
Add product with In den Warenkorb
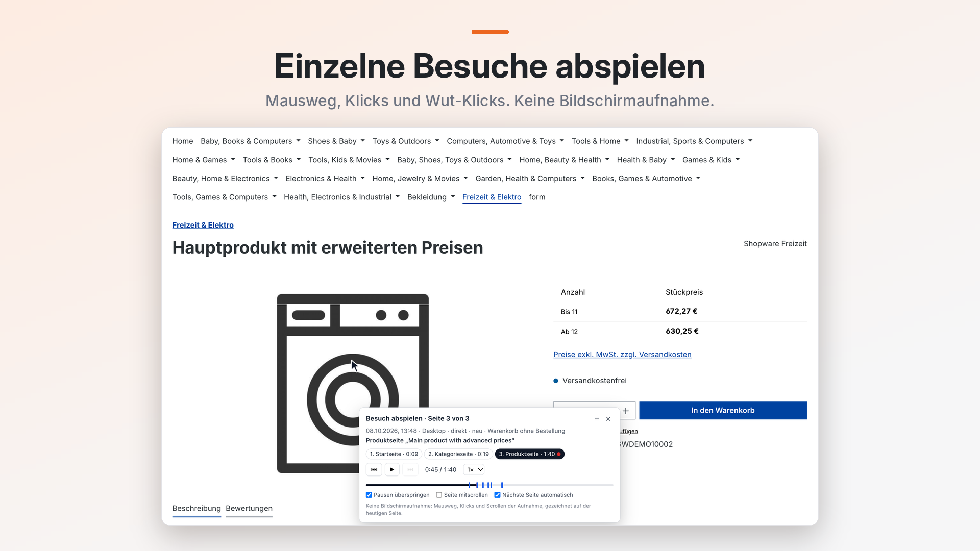click(723, 411)
